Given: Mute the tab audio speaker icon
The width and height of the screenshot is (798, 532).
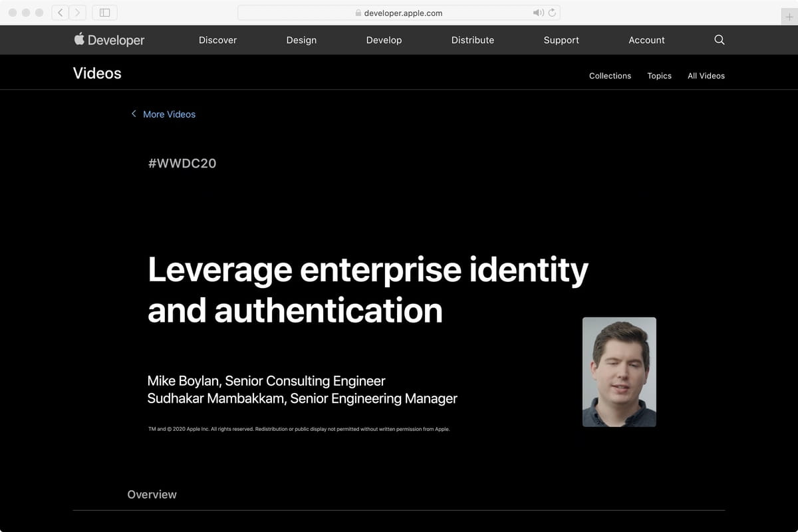Looking at the screenshot, I should tap(538, 13).
